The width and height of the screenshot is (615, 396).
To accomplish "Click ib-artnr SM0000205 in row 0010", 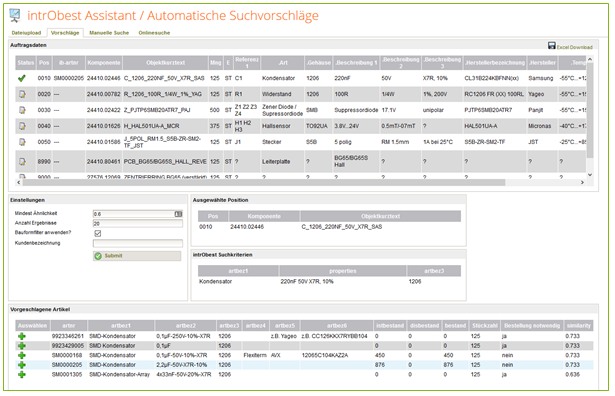I will (x=69, y=78).
